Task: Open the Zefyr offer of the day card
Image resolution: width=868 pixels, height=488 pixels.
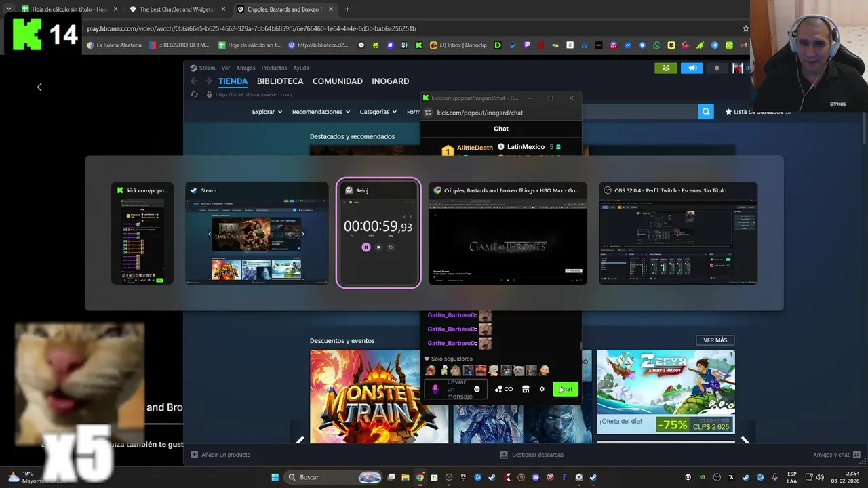Action: point(665,392)
